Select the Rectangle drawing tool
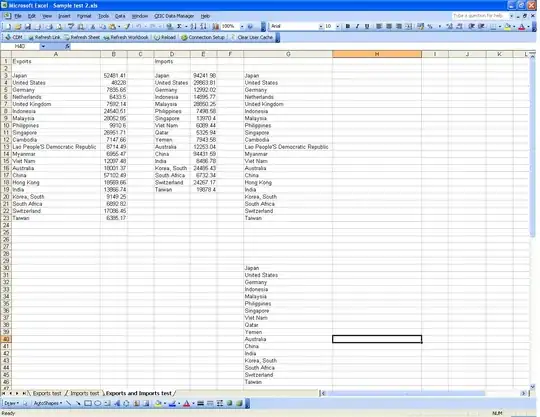The image size is (540, 417). click(88, 403)
